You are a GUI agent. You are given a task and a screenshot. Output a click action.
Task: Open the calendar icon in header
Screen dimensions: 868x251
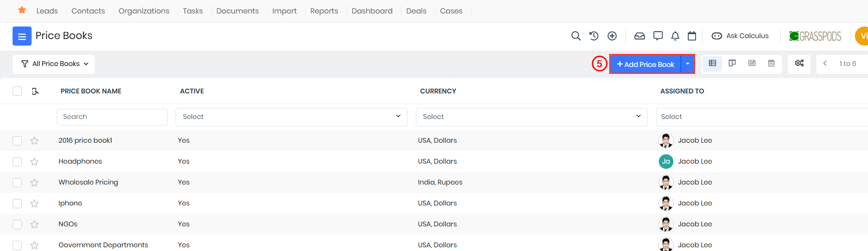click(692, 36)
